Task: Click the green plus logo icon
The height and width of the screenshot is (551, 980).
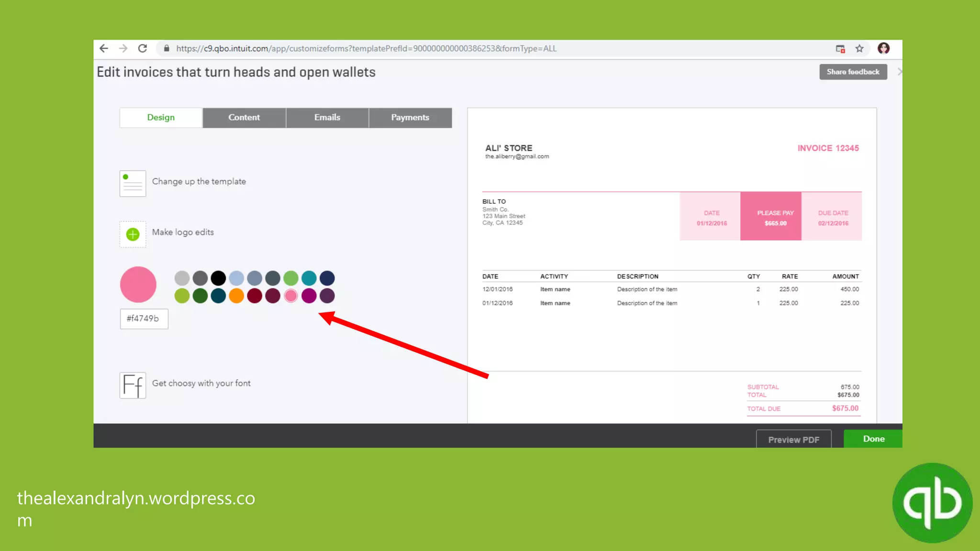Action: pyautogui.click(x=133, y=234)
